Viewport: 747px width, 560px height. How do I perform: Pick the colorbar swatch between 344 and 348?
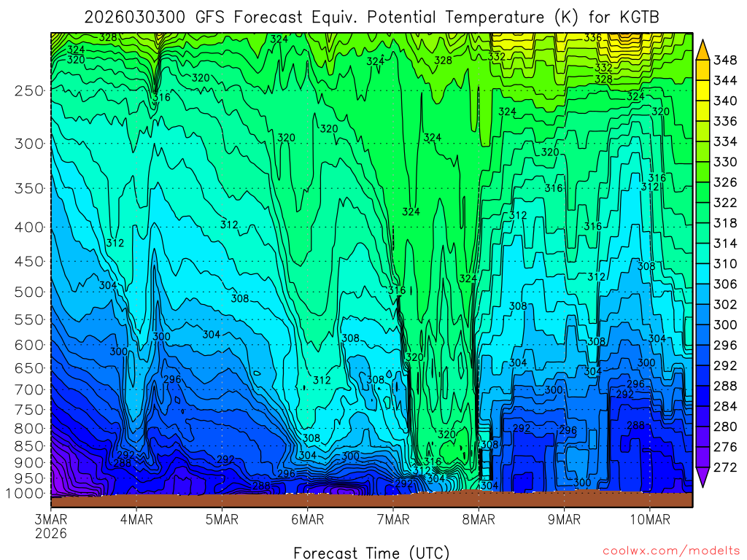pyautogui.click(x=703, y=70)
